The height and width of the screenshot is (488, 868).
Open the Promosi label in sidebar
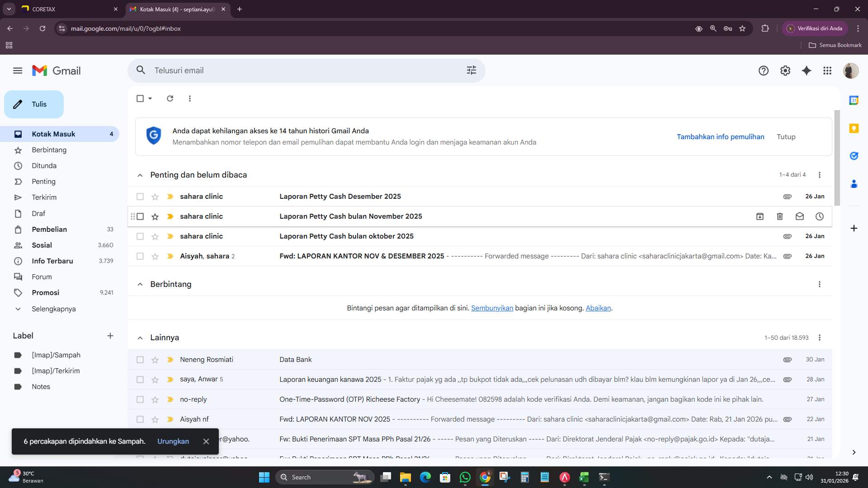click(x=45, y=292)
